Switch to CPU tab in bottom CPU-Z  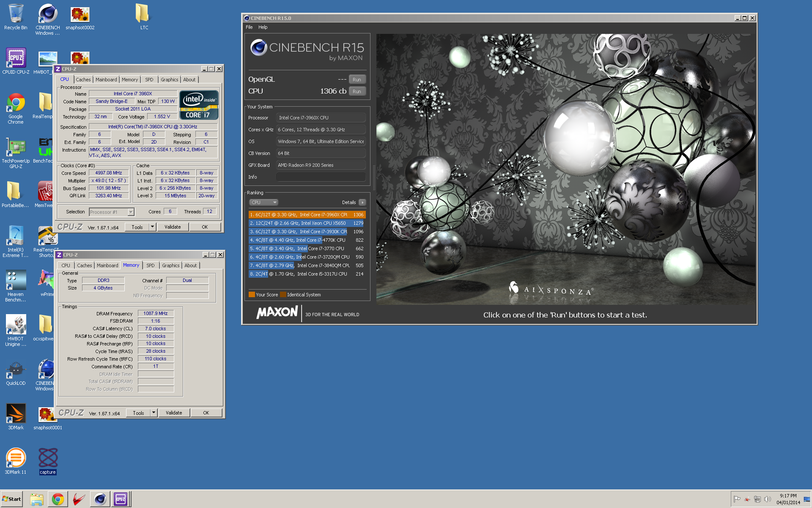point(66,265)
